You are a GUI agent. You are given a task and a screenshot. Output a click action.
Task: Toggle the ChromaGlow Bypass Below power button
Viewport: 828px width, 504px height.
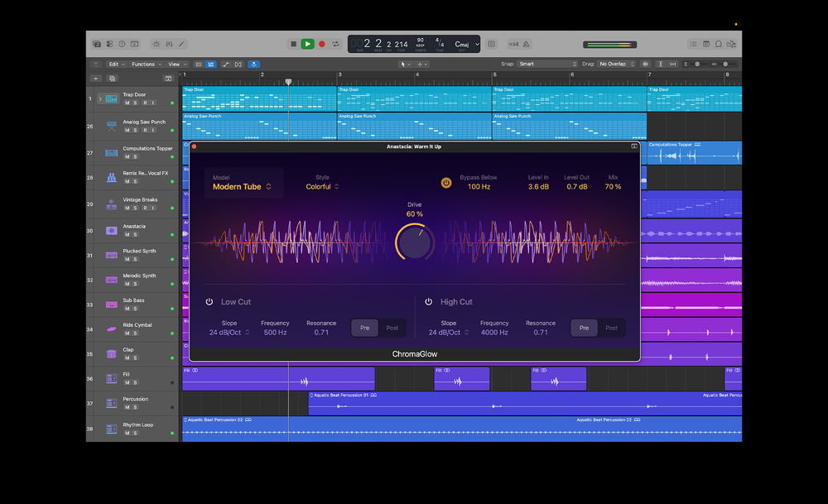(446, 183)
